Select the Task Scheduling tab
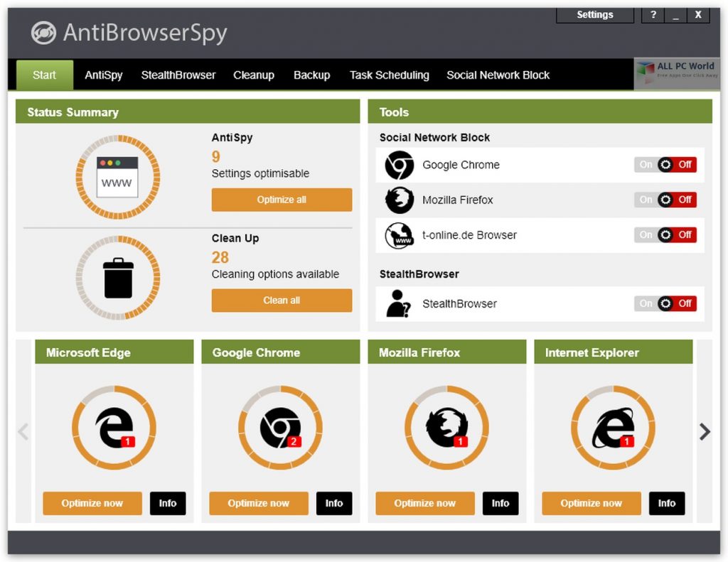Viewport: 728px width, 562px height. (389, 75)
